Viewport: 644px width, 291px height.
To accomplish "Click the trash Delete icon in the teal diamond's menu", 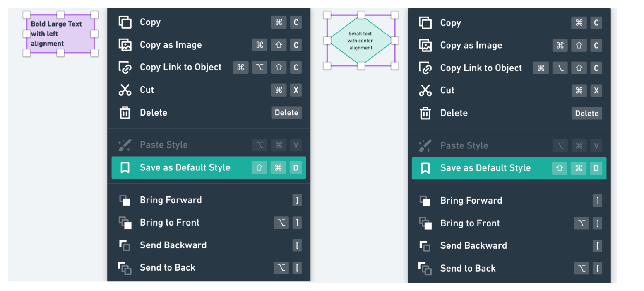I will point(425,113).
